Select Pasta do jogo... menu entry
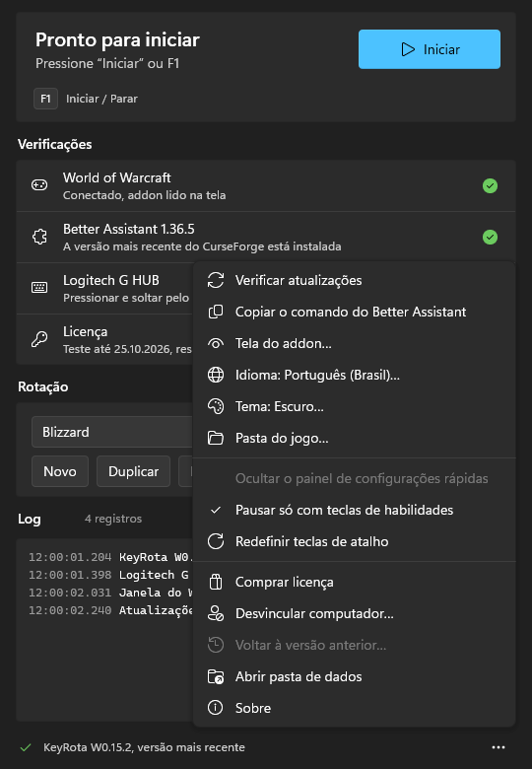 (x=355, y=438)
